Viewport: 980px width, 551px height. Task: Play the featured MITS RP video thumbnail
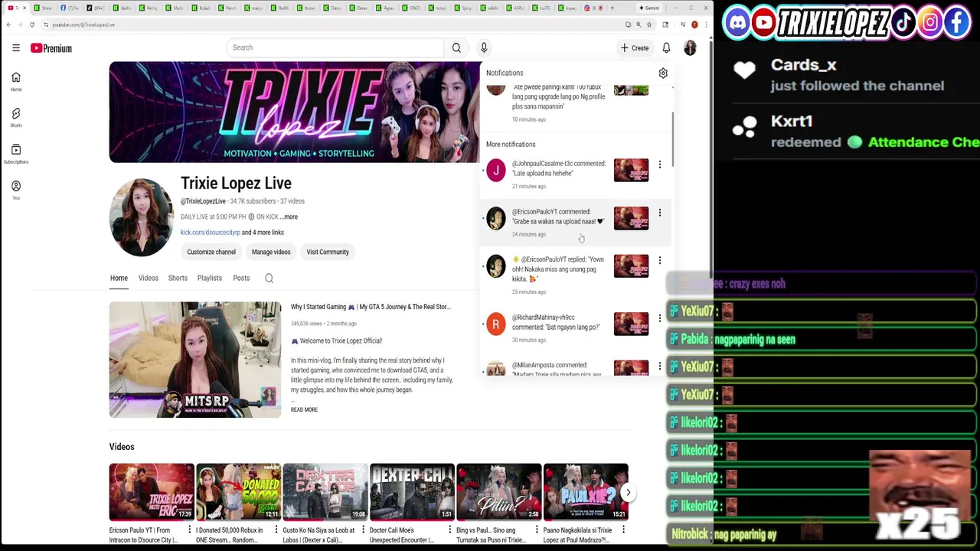[195, 360]
